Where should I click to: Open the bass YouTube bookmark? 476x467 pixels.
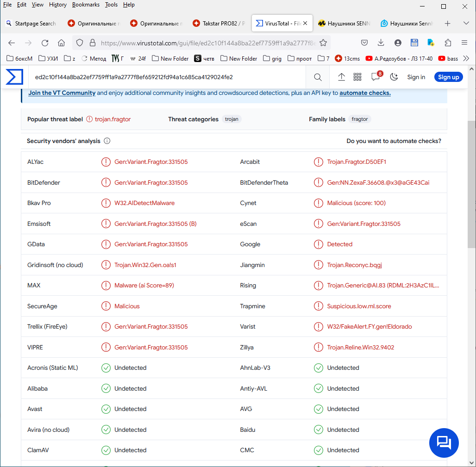(x=448, y=58)
